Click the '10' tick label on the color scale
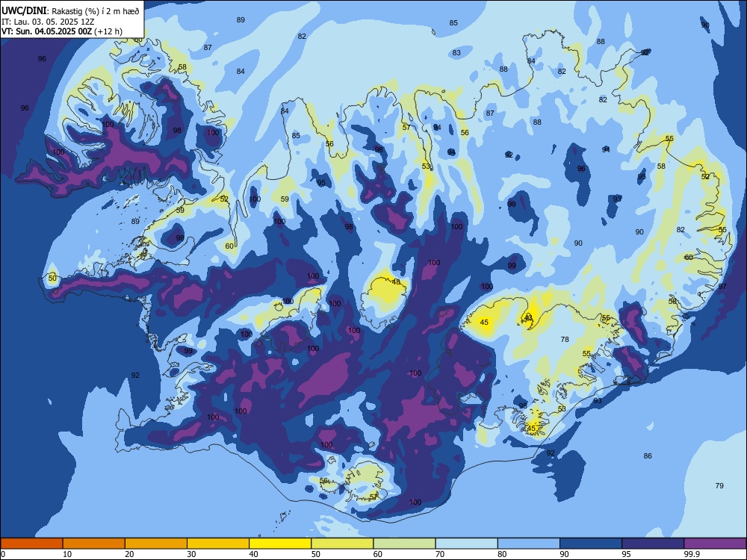Screen dimensions: 747x560 pyautogui.click(x=67, y=554)
